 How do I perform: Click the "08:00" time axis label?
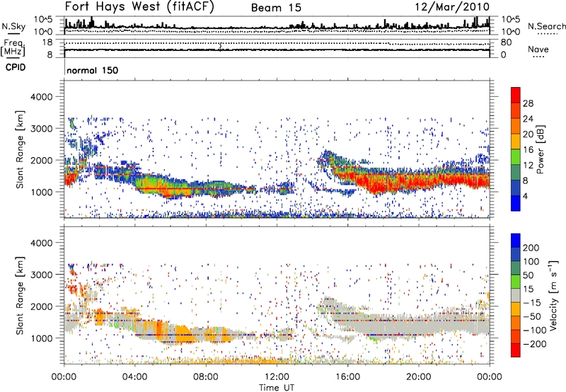click(206, 377)
